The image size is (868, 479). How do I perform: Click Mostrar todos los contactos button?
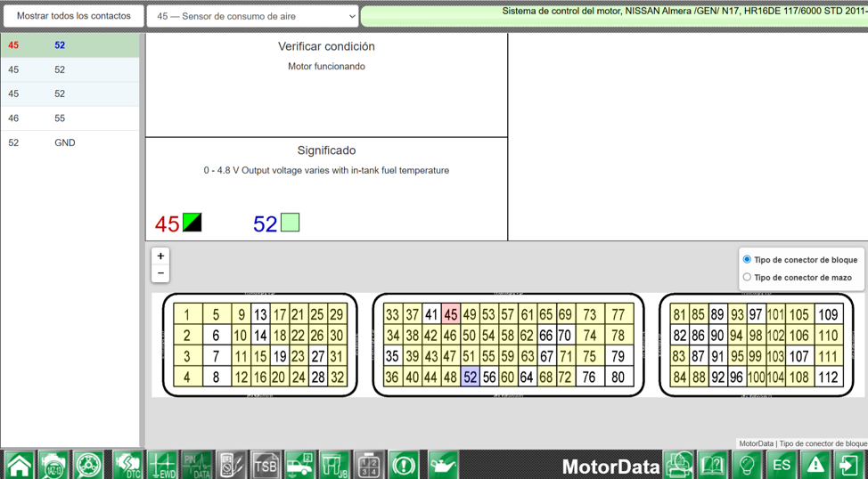[74, 16]
